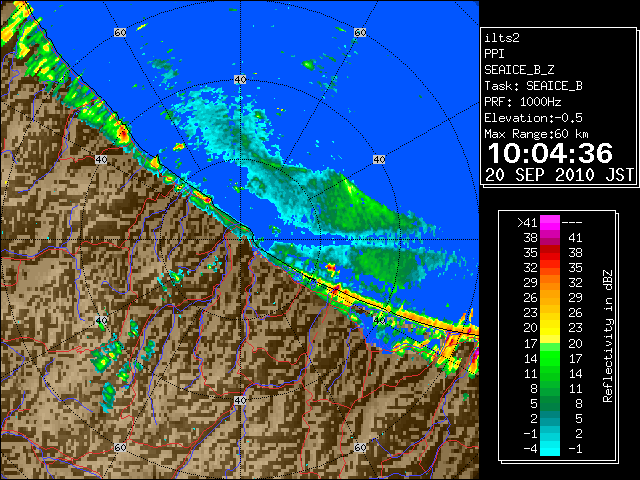Screen dimensions: 640x480
Task: Click the 60 ring label in the map's lower-left
Action: [120, 447]
